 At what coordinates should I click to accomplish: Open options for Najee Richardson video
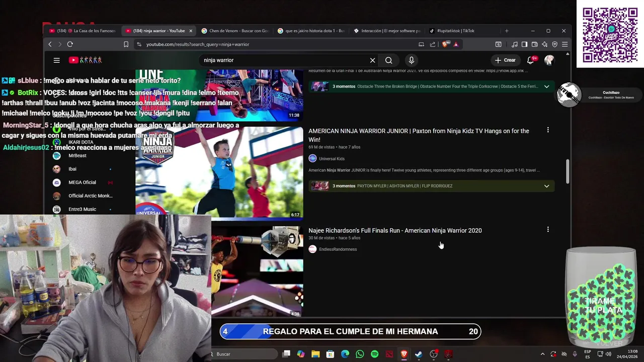coord(548,230)
